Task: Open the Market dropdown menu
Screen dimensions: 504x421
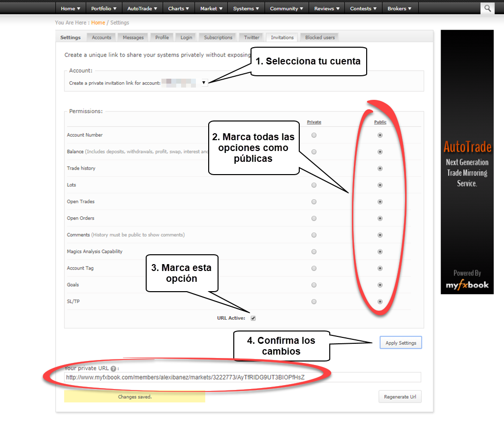Action: [211, 8]
